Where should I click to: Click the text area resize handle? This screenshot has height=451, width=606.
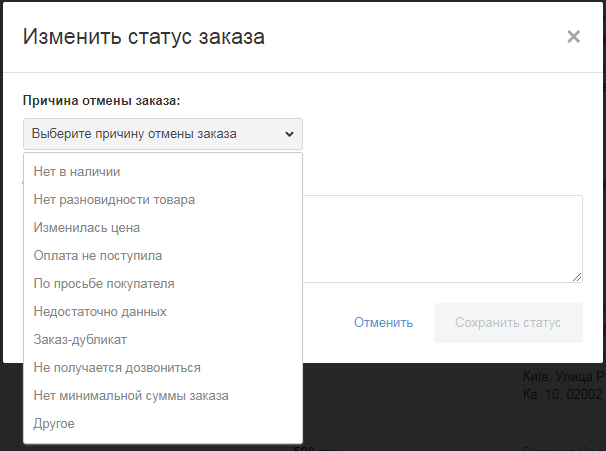click(x=578, y=278)
